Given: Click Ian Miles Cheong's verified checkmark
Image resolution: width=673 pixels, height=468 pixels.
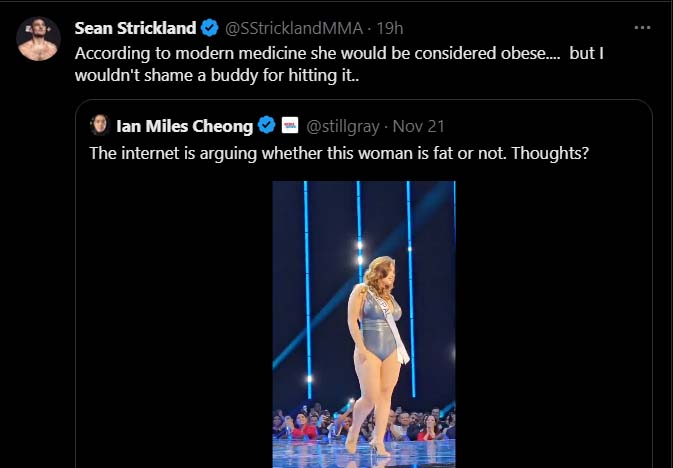Looking at the screenshot, I should click(x=266, y=126).
